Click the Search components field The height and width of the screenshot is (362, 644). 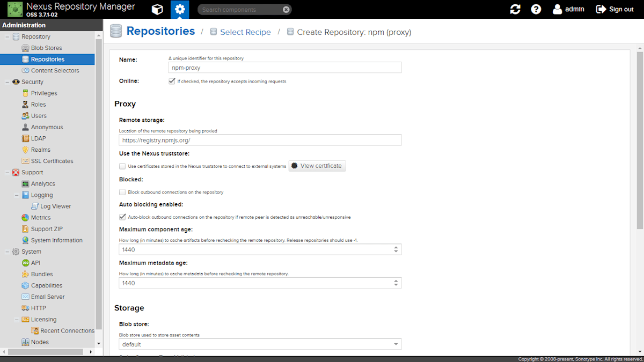pyautogui.click(x=239, y=10)
